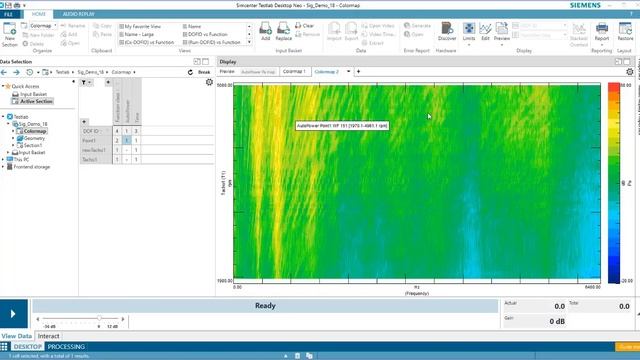Expand the Frontend storage node
Screen dimensions: 640x360
point(3,167)
